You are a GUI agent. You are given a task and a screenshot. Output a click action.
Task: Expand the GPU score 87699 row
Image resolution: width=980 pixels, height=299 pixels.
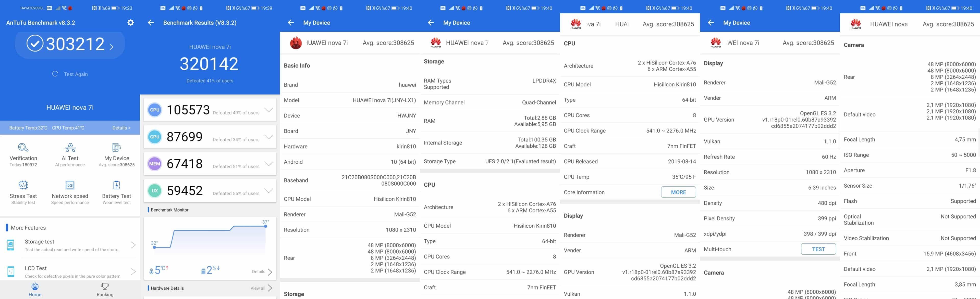(268, 137)
